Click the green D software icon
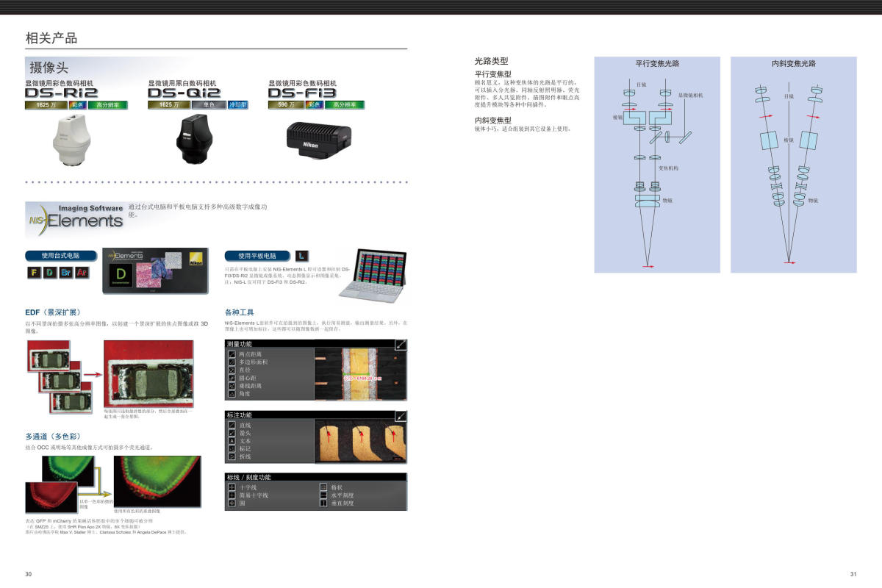Viewport: 882px width, 588px height. [49, 272]
